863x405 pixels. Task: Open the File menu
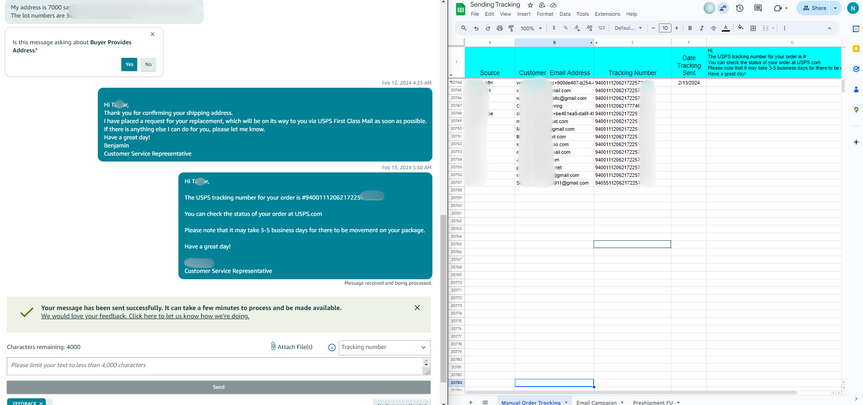pyautogui.click(x=474, y=14)
